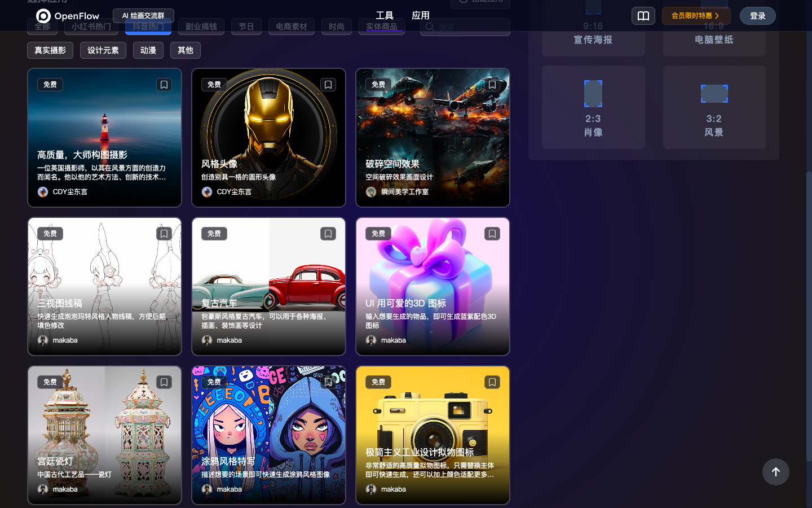Click author name CDY尘东言 on 风格头像
This screenshot has width=812, height=508.
coord(234,192)
